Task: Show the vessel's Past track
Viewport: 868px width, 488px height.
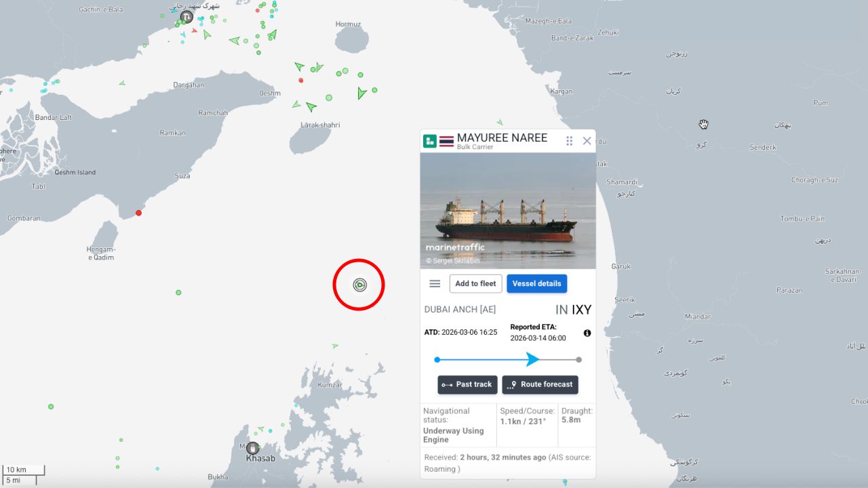Action: click(467, 384)
